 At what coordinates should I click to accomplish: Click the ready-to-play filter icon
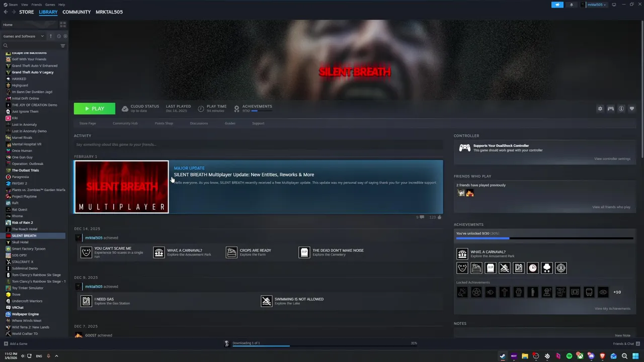[65, 36]
